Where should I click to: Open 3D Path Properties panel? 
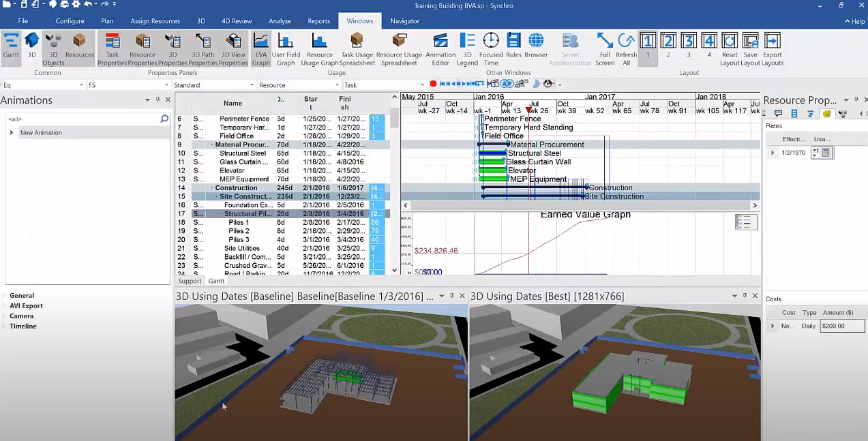coord(203,49)
